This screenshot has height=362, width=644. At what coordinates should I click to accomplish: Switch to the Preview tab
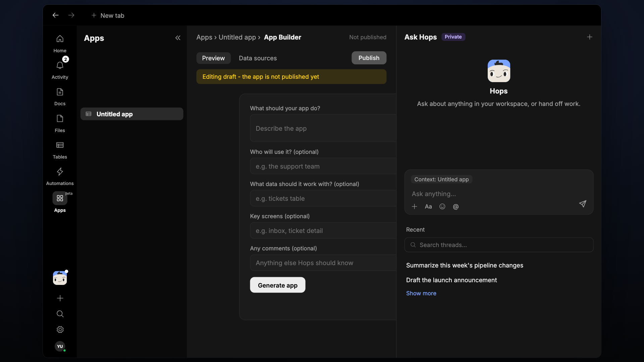[213, 58]
